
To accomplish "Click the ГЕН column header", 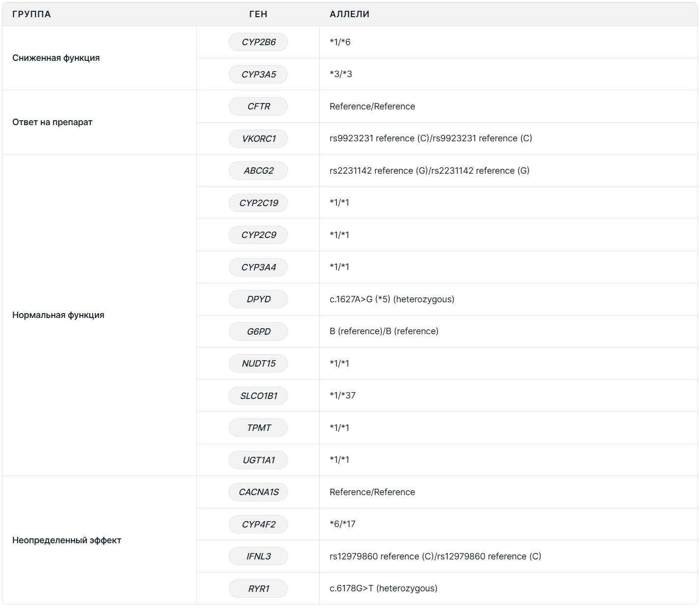I will click(258, 14).
